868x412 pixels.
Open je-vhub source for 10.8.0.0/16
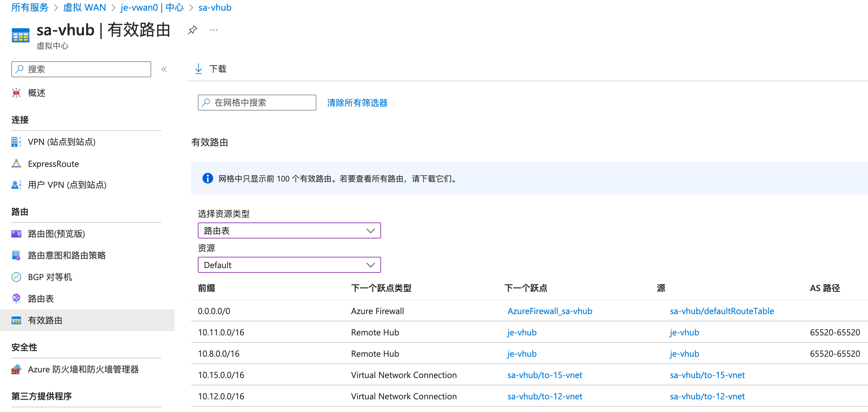pos(684,354)
